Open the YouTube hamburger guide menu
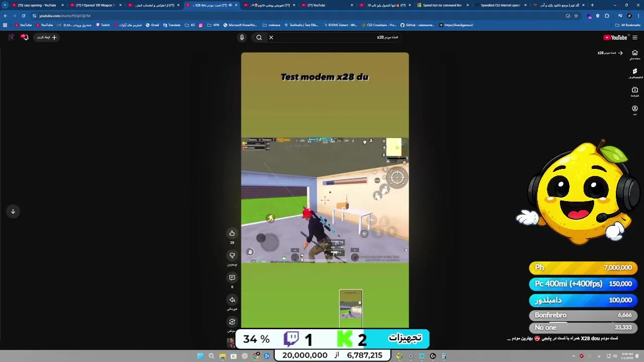 click(635, 37)
